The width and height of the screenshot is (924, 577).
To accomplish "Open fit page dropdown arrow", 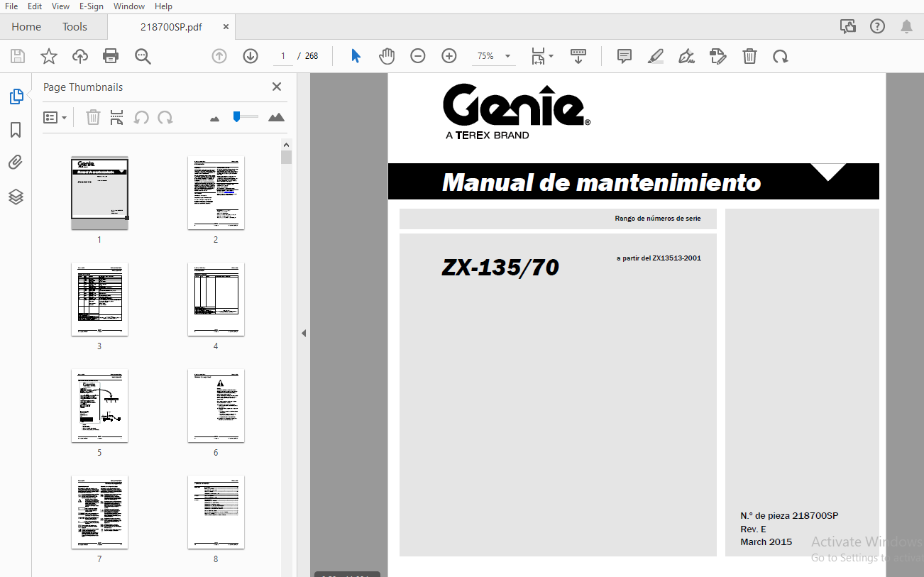I will tap(551, 56).
